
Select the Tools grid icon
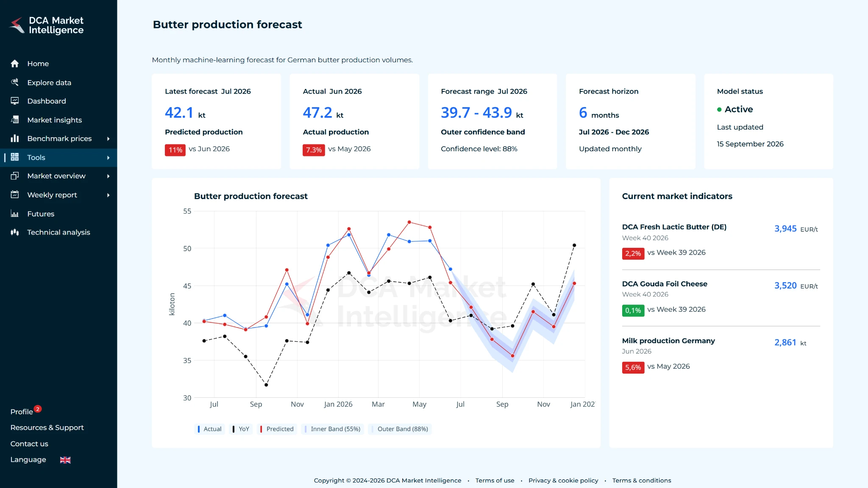pyautogui.click(x=15, y=157)
